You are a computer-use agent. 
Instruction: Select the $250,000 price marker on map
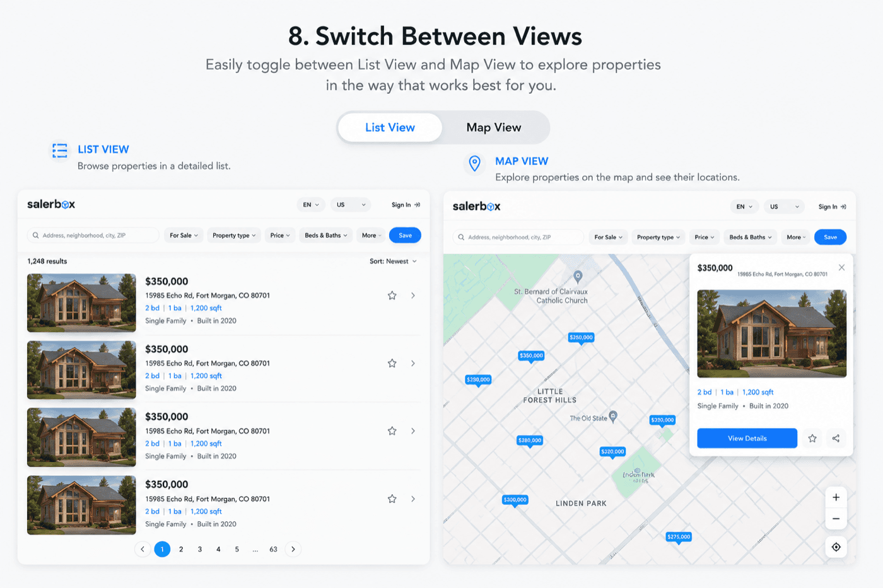[x=581, y=338]
